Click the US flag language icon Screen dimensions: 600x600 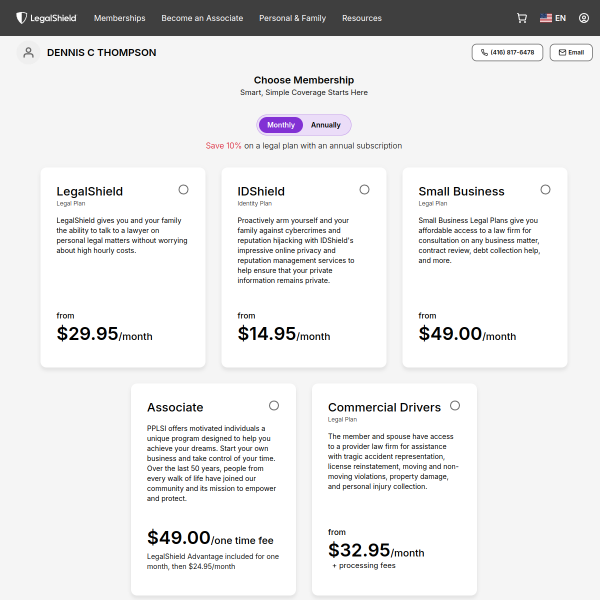pos(546,18)
